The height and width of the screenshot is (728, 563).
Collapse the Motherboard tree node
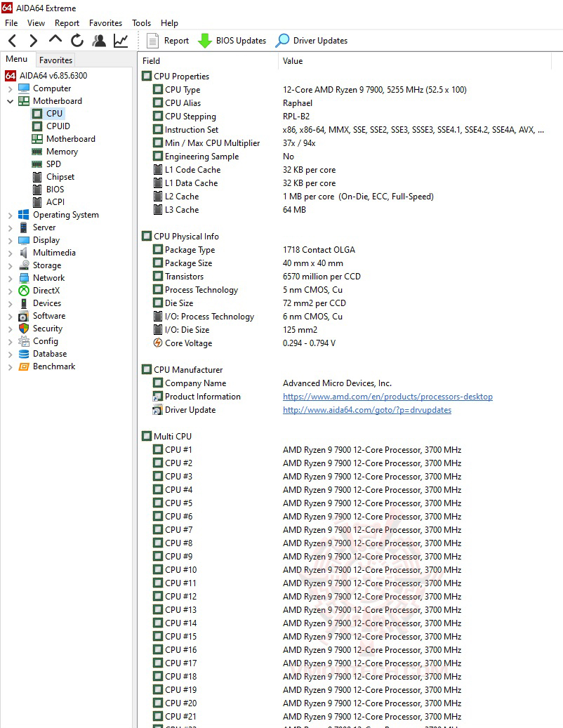pyautogui.click(x=11, y=101)
